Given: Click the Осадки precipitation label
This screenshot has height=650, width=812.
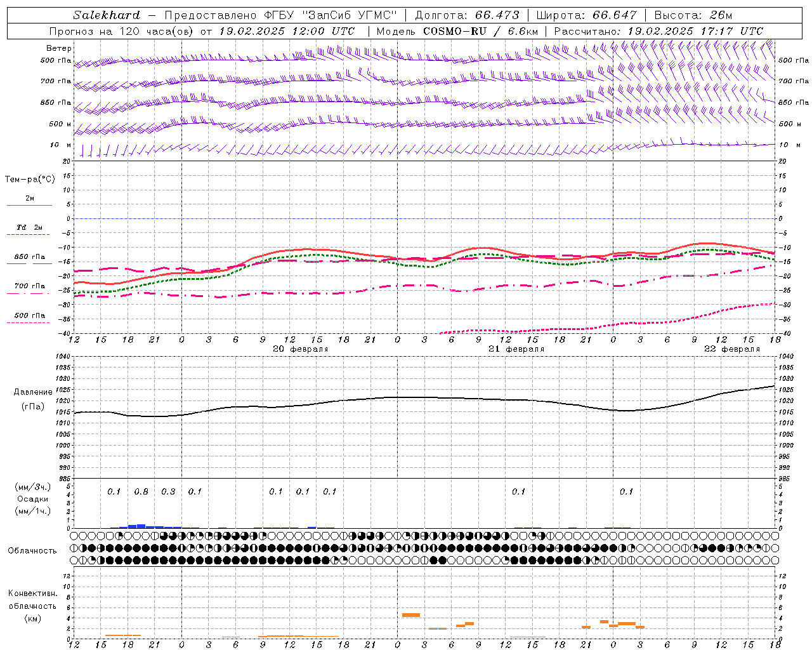Looking at the screenshot, I should tap(33, 499).
